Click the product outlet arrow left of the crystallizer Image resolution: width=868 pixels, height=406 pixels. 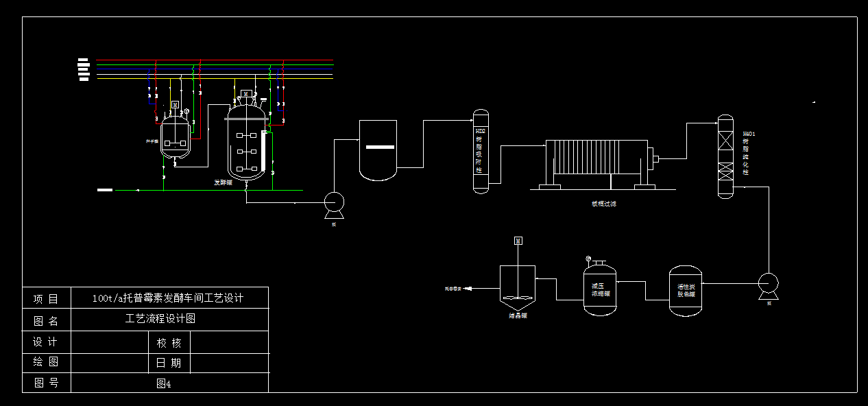pos(468,288)
